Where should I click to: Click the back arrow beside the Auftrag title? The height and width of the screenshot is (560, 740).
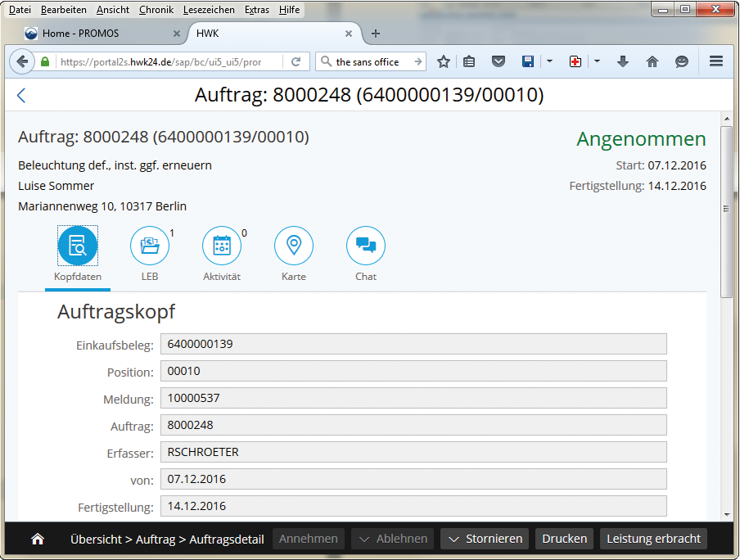coord(20,95)
